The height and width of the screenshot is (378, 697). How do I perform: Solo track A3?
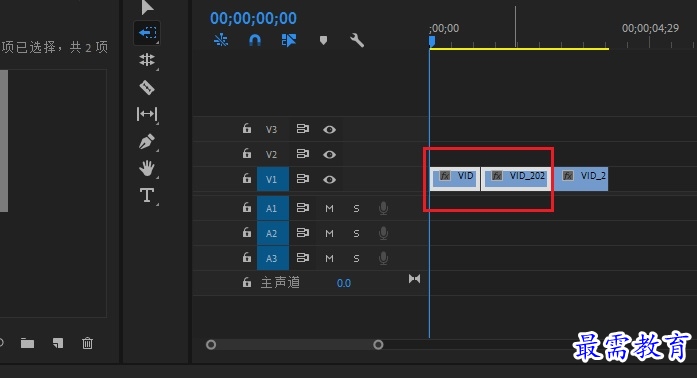click(356, 258)
